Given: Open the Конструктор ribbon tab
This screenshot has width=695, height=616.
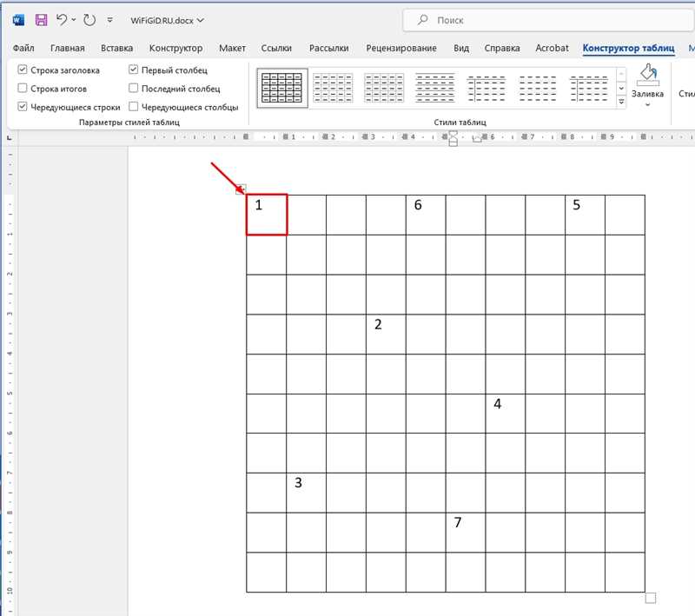Looking at the screenshot, I should point(175,48).
